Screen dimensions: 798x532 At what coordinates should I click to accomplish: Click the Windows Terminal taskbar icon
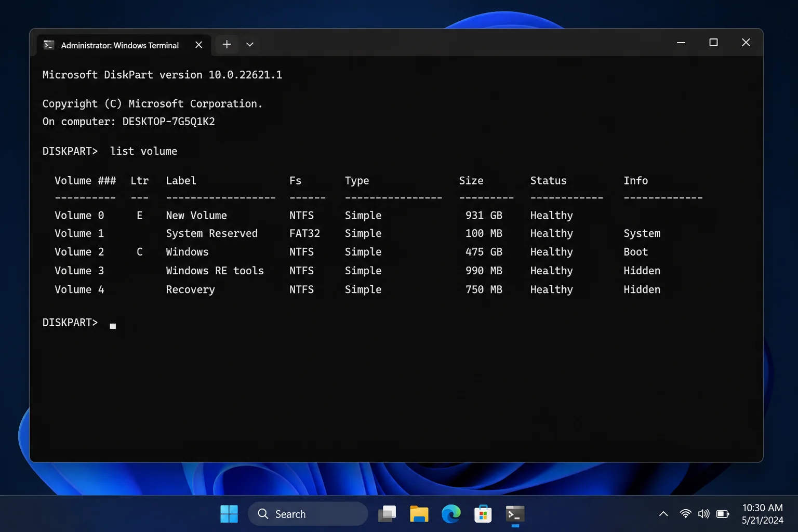515,514
